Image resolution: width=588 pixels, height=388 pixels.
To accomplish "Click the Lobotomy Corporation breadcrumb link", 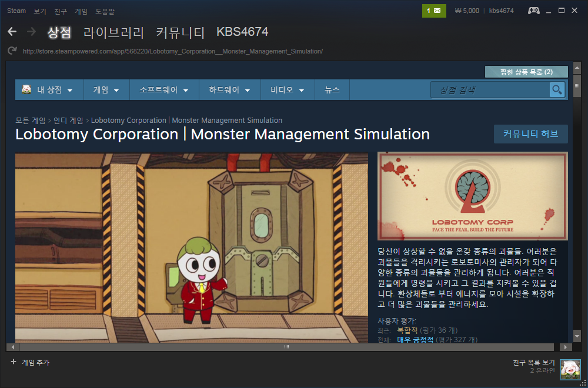I will point(186,121).
